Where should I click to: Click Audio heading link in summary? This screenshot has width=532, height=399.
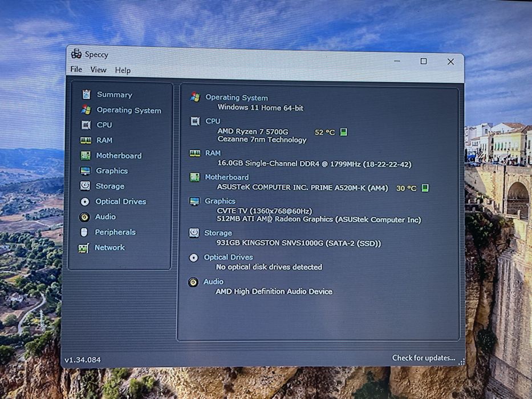(213, 282)
